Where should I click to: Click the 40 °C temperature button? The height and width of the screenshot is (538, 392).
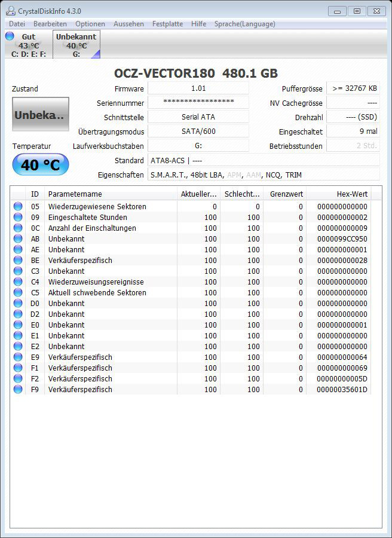tap(41, 165)
